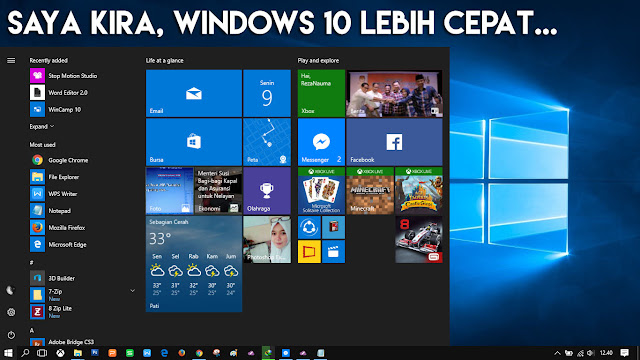The image size is (640, 360).
Task: Open the Photoshop Express tile
Action: click(267, 240)
